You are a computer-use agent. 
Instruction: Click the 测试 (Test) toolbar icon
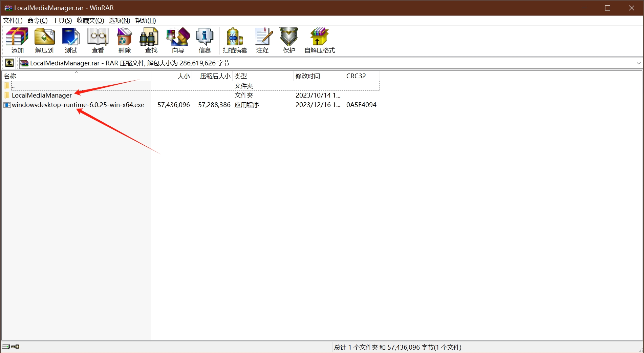point(71,37)
